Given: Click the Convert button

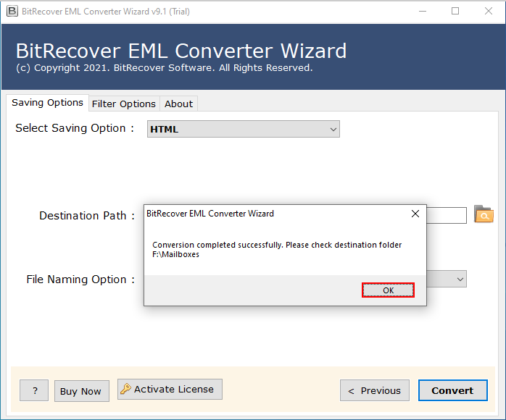Looking at the screenshot, I should point(452,390).
